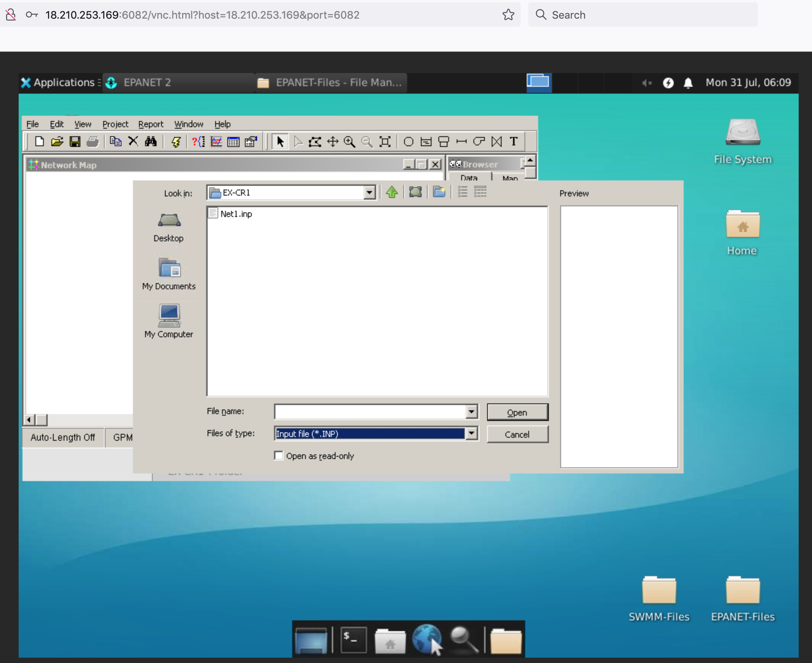The width and height of the screenshot is (812, 663).
Task: Click the Full Extent view icon
Action: (x=385, y=142)
